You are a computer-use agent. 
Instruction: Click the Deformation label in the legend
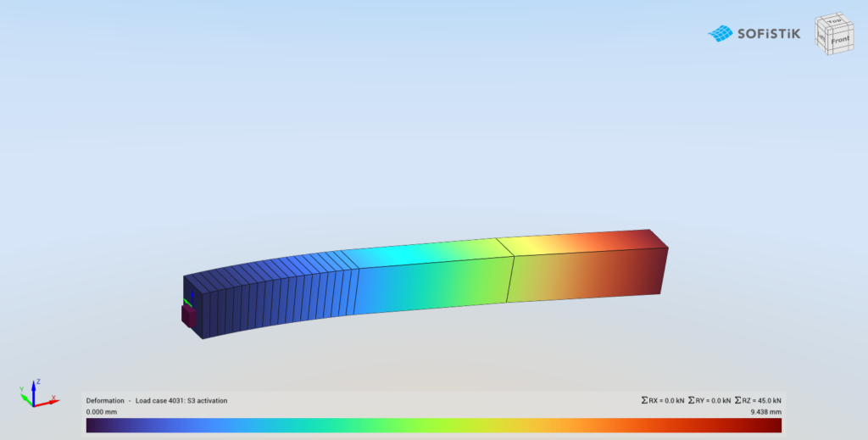[105, 400]
